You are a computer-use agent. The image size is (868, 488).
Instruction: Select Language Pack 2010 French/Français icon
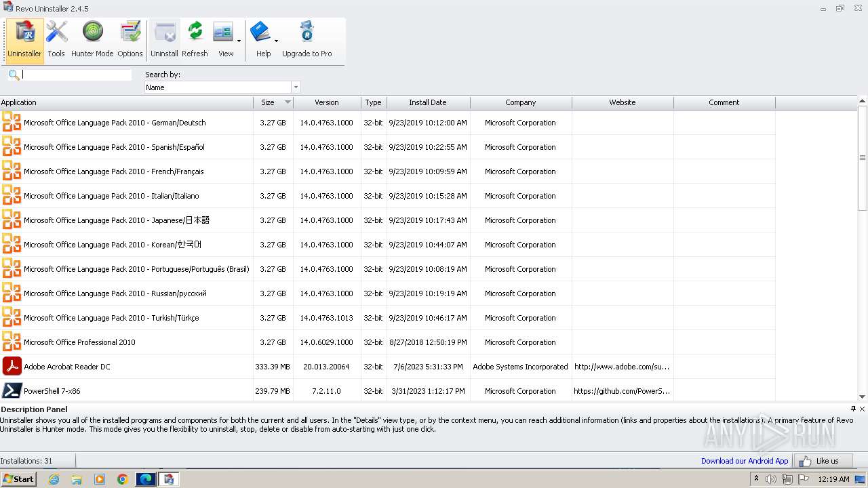[x=12, y=171]
